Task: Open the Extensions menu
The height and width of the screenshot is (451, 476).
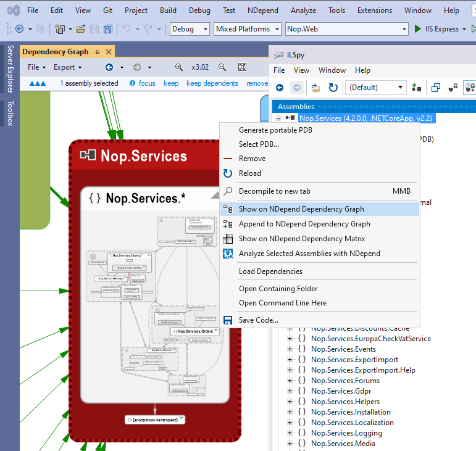Action: coord(375,10)
